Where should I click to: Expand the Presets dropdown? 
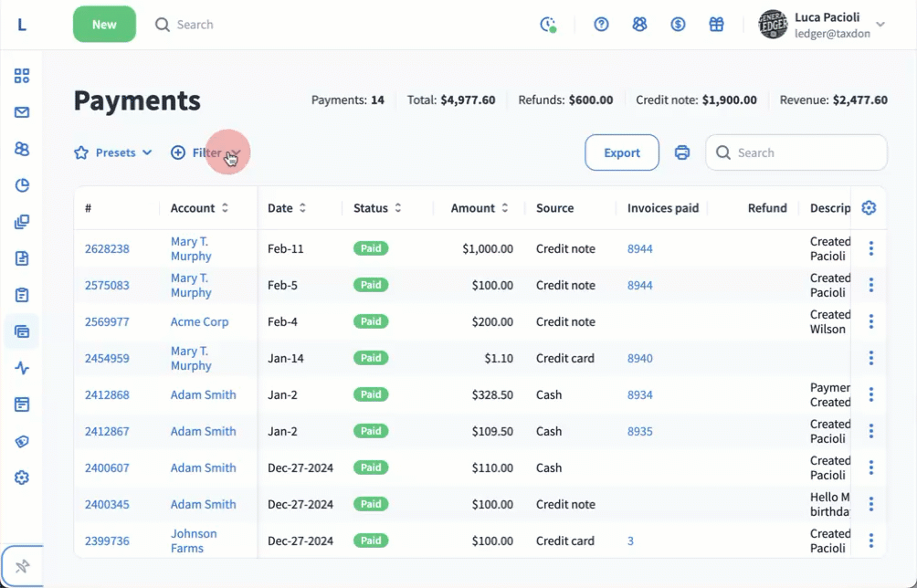pos(113,152)
